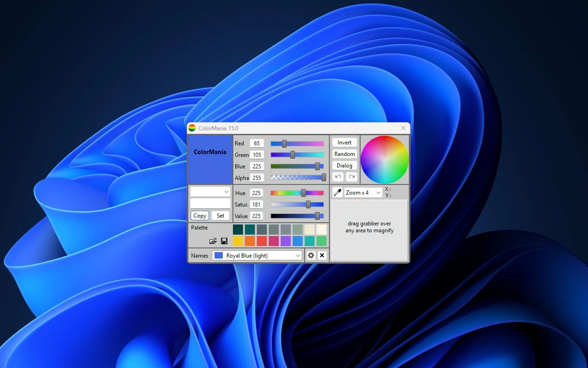
Task: Generate a Random color
Action: tap(345, 154)
